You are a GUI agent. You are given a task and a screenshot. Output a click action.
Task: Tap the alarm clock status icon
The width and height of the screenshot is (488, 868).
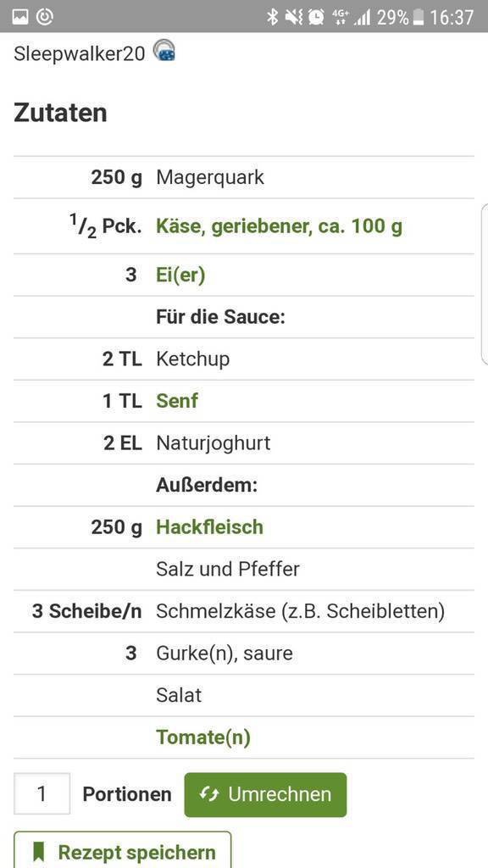click(x=317, y=17)
